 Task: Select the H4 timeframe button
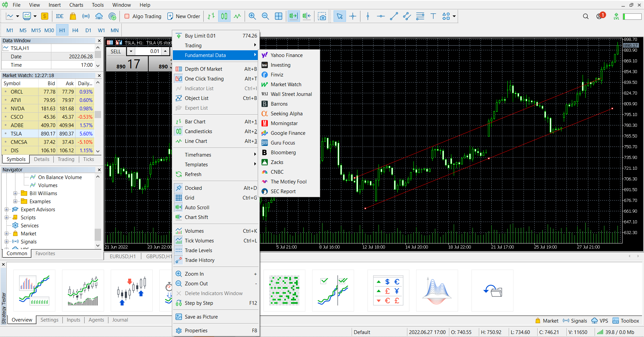click(75, 30)
